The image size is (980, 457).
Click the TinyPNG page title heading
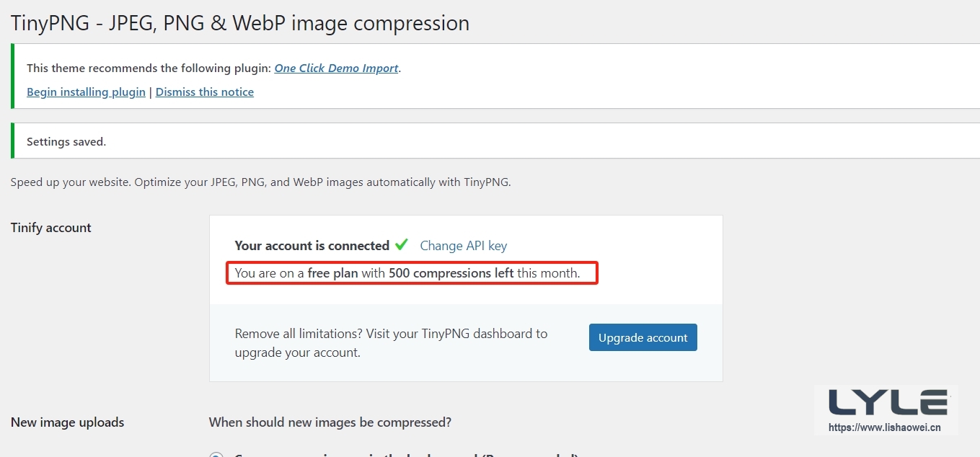pos(240,23)
